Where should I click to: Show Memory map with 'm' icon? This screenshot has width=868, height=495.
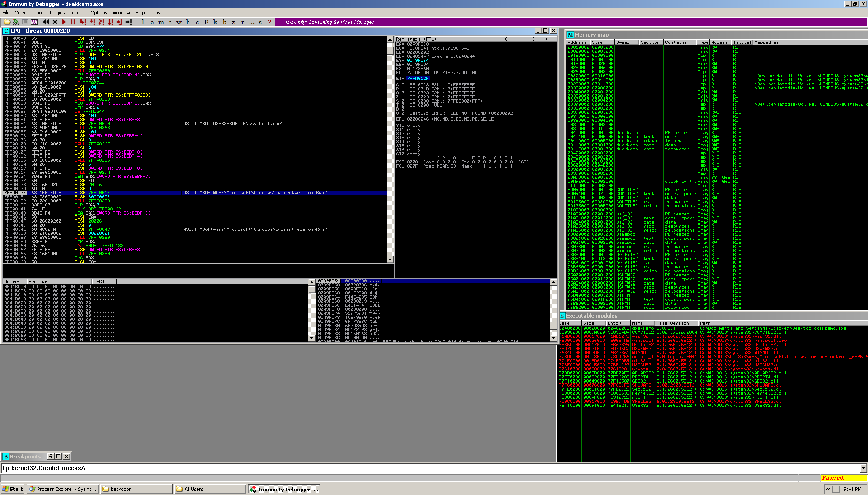click(x=161, y=22)
